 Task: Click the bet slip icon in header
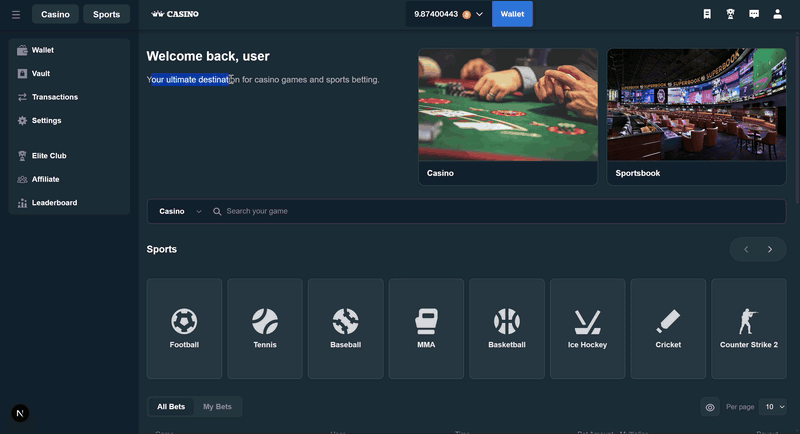(707, 14)
